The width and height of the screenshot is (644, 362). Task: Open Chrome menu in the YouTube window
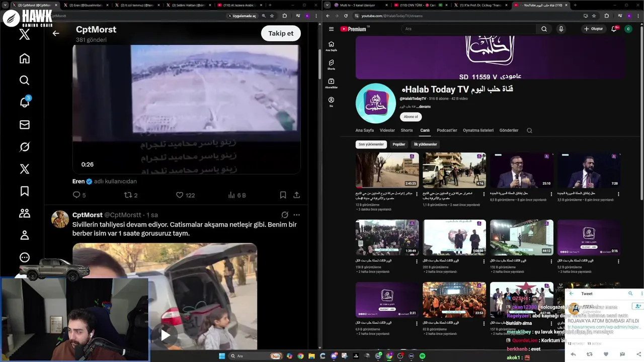pyautogui.click(x=638, y=16)
